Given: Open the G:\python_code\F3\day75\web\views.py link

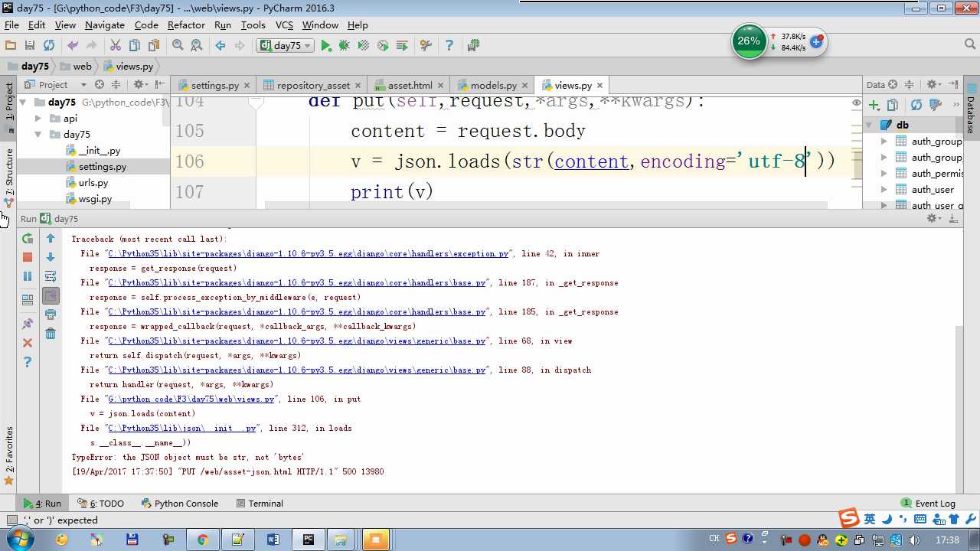Looking at the screenshot, I should point(191,399).
